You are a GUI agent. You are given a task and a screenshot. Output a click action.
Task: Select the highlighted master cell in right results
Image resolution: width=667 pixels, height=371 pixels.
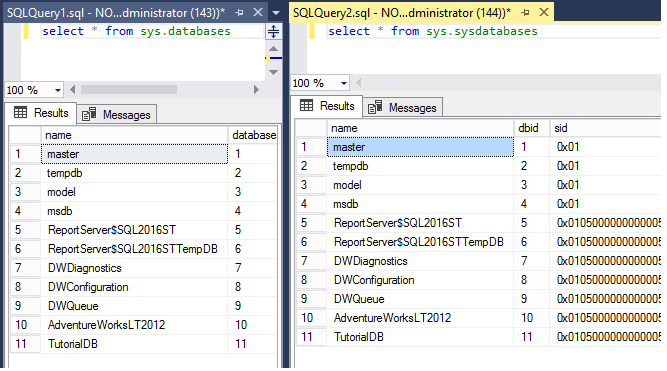point(420,147)
